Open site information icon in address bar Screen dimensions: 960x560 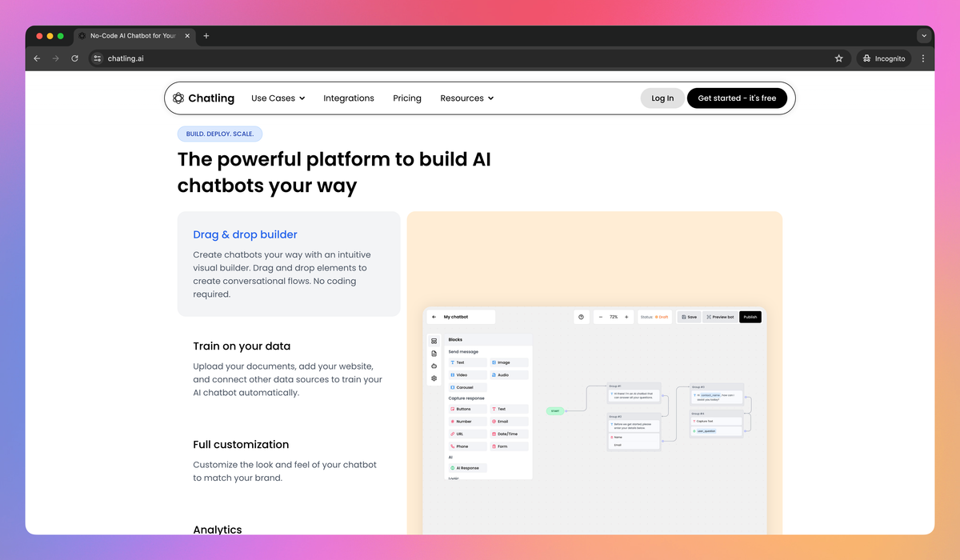pyautogui.click(x=98, y=58)
